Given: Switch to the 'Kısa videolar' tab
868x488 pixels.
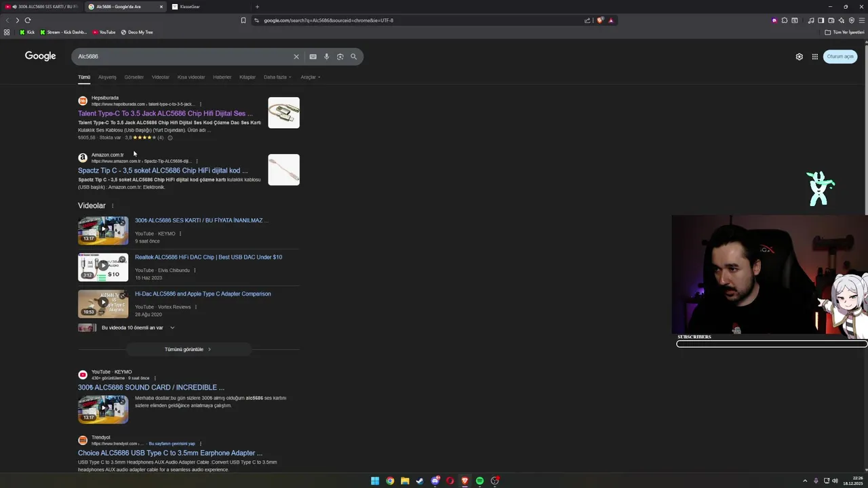Looking at the screenshot, I should point(191,77).
